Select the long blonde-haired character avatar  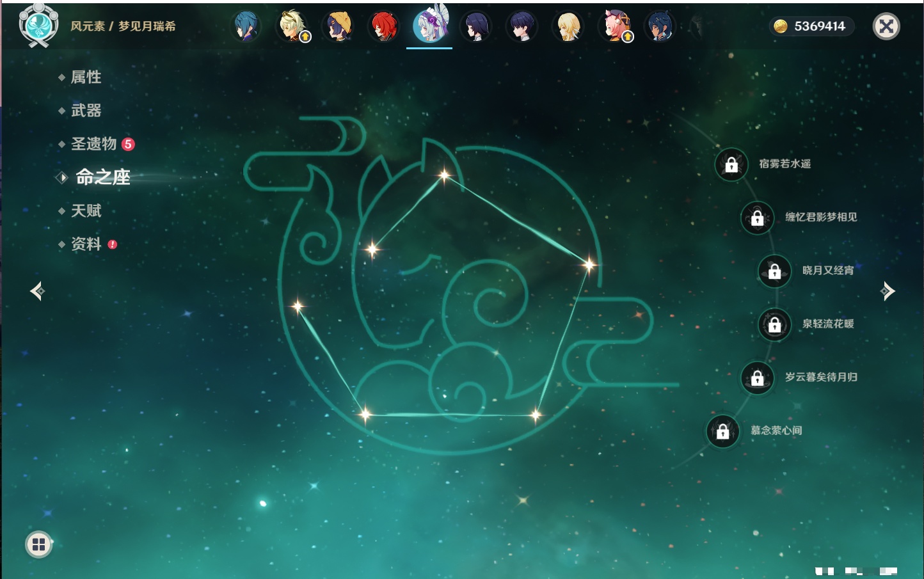tap(568, 27)
